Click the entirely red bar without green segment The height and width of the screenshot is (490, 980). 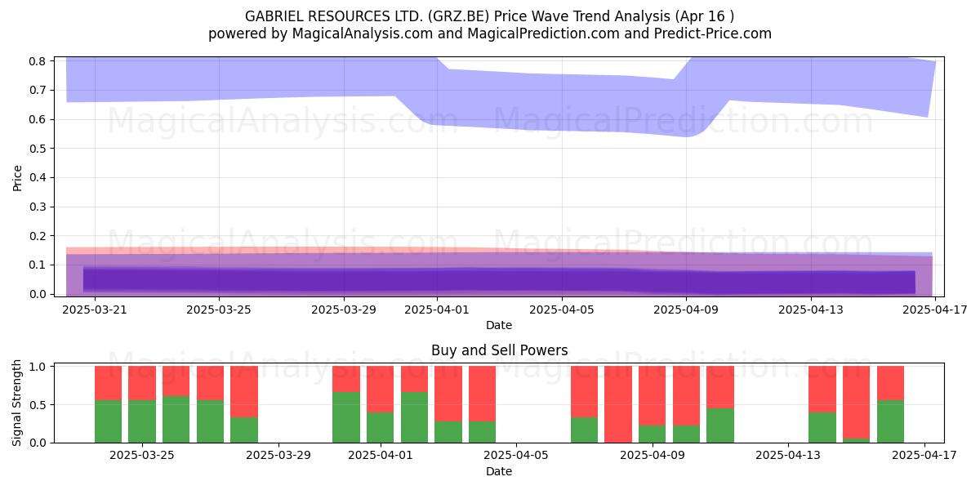[618, 404]
